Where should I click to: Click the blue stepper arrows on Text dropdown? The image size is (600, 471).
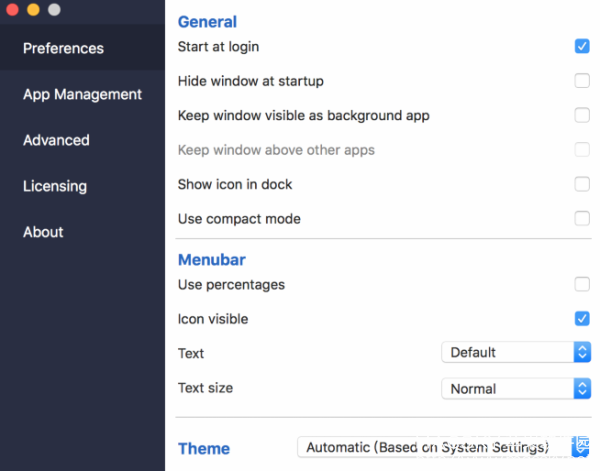582,352
